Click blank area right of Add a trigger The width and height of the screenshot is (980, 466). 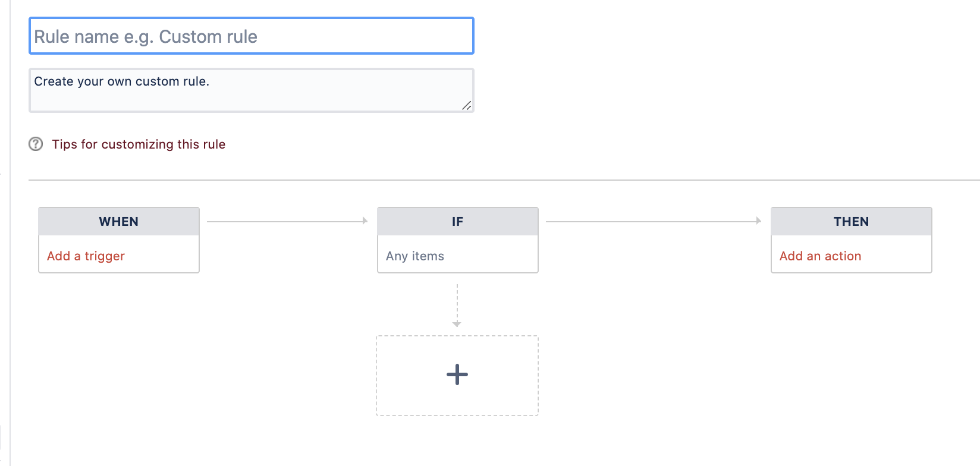pyautogui.click(x=167, y=256)
